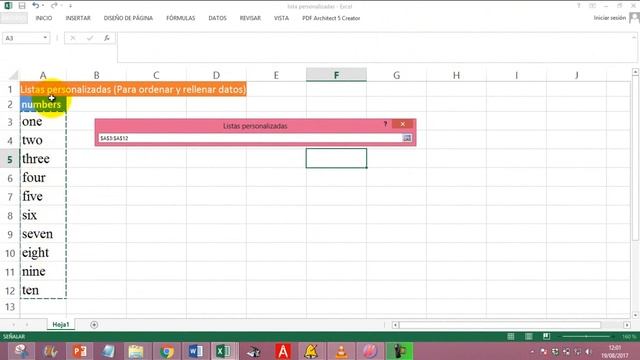Click the Excel taskbar icon
The height and width of the screenshot is (360, 640).
(x=224, y=351)
